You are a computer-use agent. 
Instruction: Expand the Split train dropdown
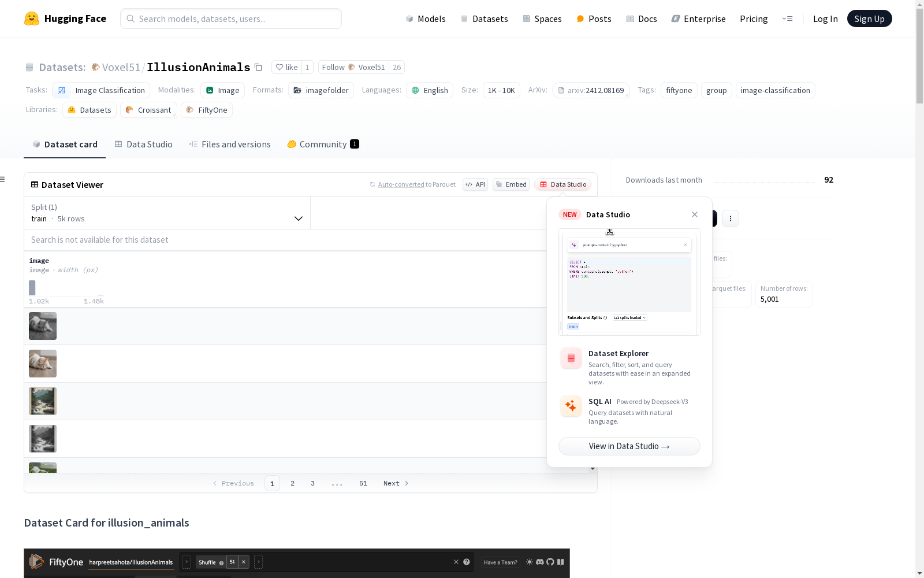(167, 213)
